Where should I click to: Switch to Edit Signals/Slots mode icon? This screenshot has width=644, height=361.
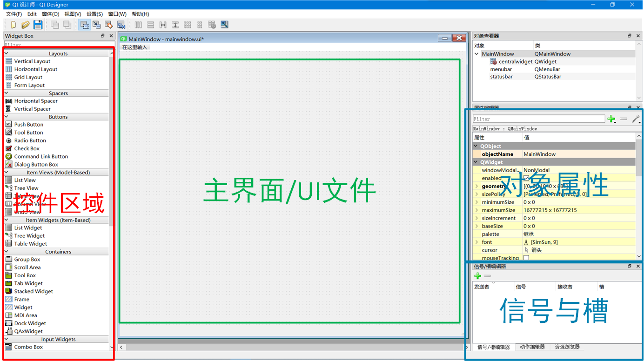point(96,25)
